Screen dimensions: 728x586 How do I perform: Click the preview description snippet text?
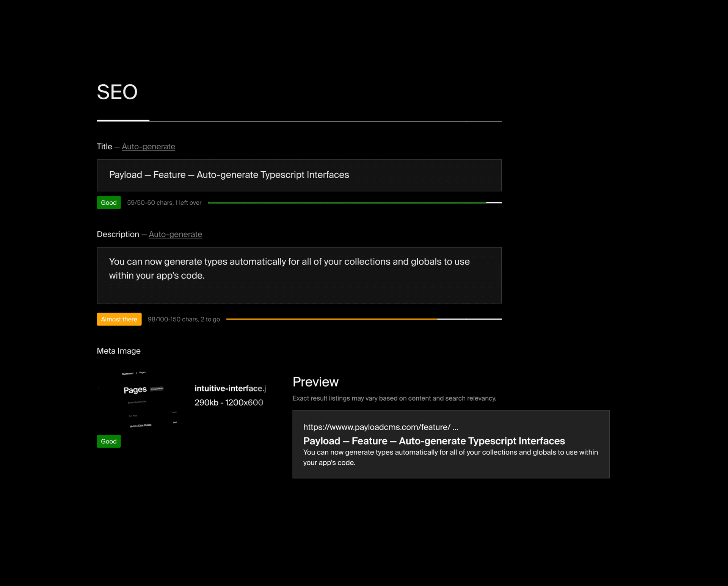(450, 457)
